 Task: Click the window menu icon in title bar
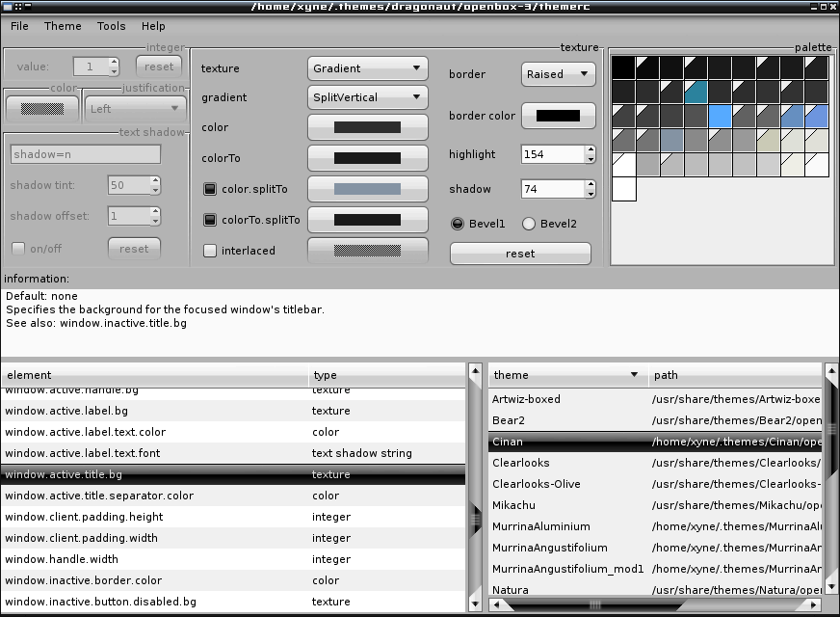coord(7,7)
